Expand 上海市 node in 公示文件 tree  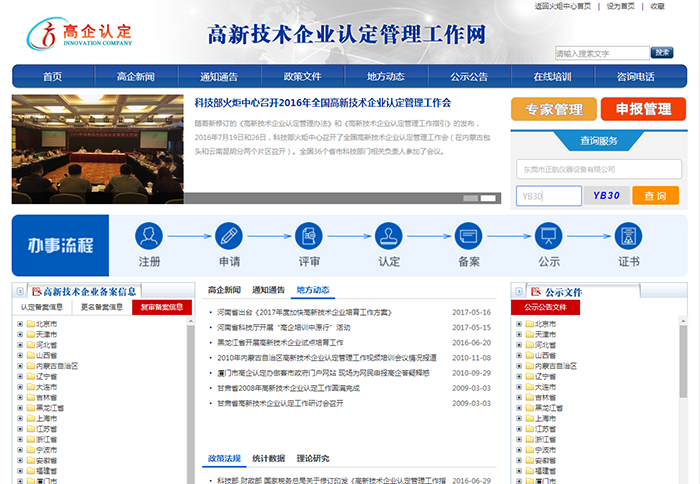519,418
